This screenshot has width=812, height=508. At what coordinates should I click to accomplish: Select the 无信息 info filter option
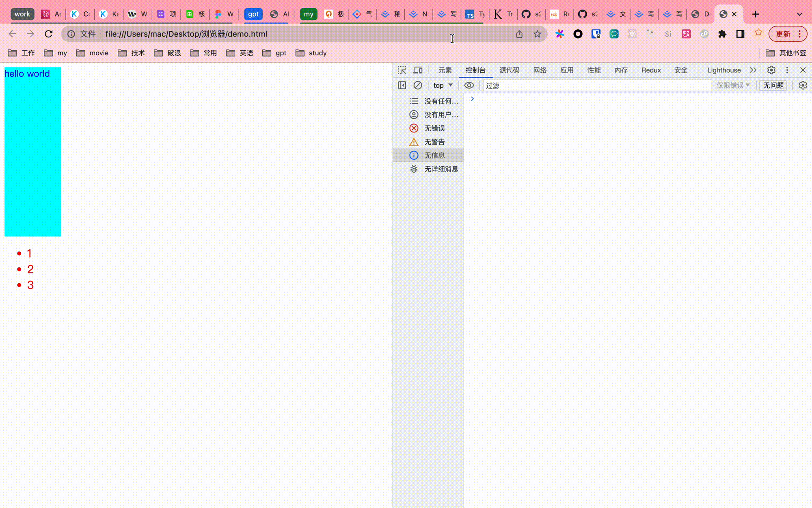[434, 155]
